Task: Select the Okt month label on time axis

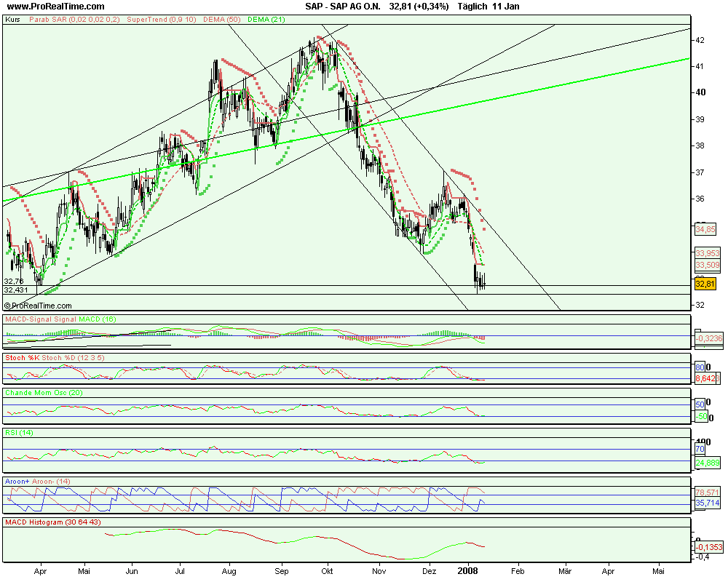Action: click(328, 572)
